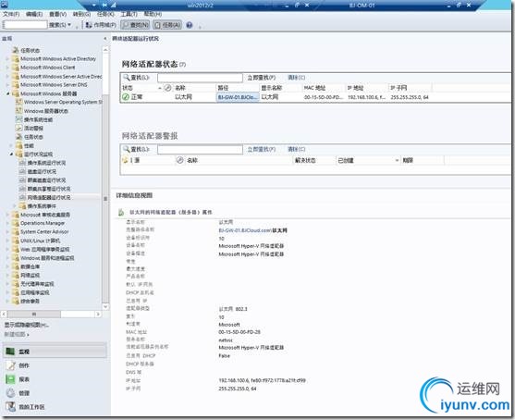Collapse the 运行状况监视 folder arrow
Screen dimensions: 515x420
tap(11, 154)
